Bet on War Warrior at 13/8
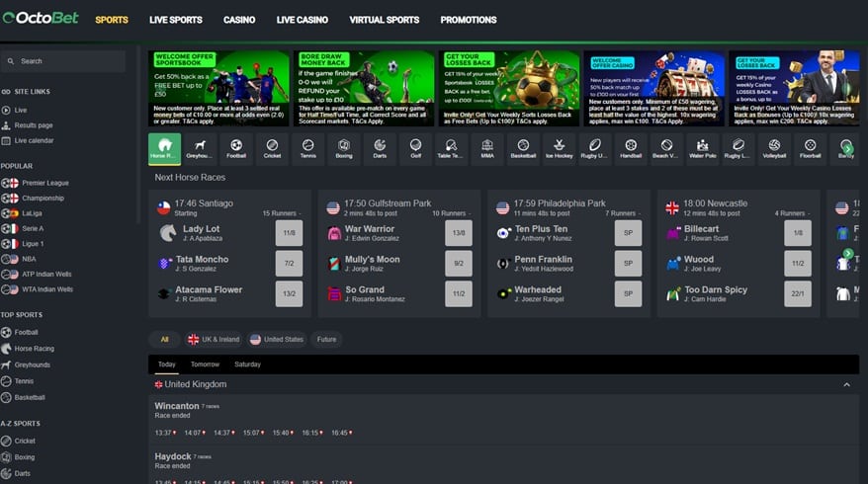The height and width of the screenshot is (484, 868). point(459,233)
